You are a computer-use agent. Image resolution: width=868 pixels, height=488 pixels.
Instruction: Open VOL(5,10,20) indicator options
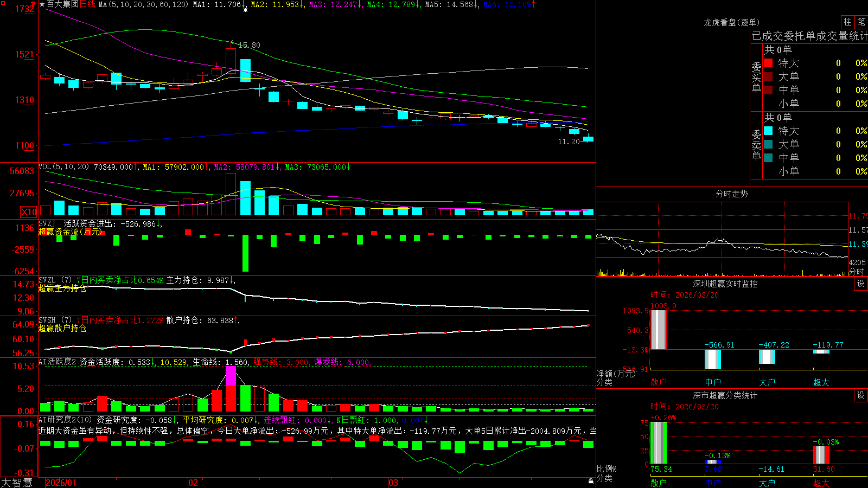tap(63, 166)
